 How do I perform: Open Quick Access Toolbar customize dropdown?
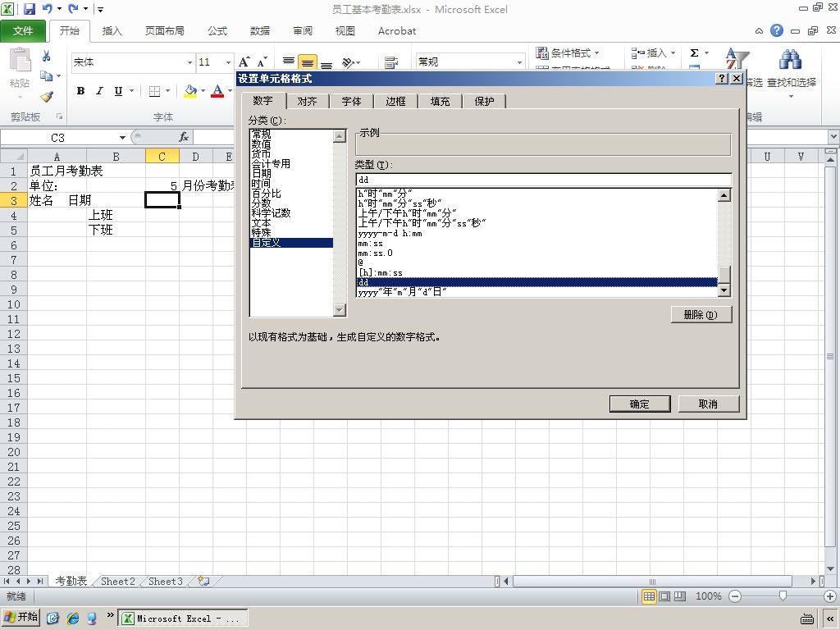99,9
